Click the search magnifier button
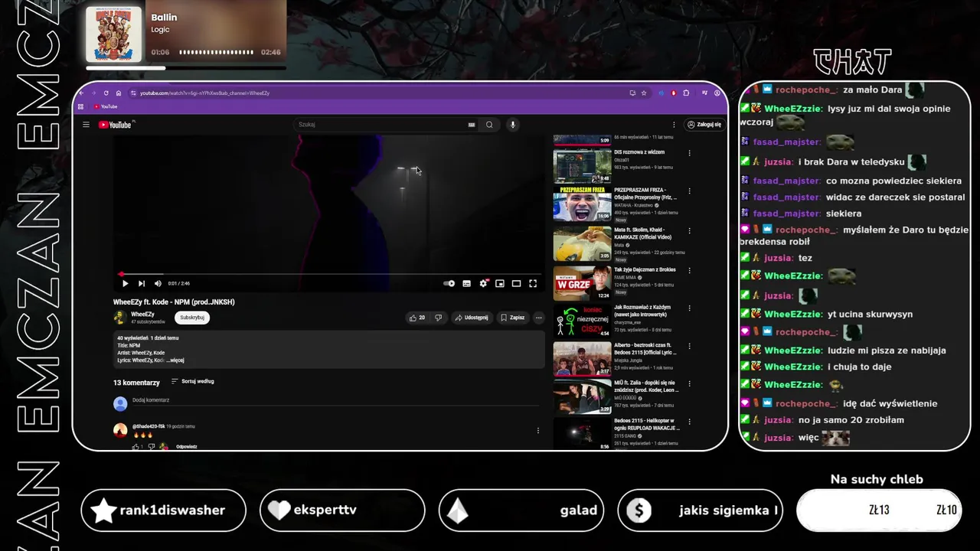This screenshot has width=980, height=551. pos(489,125)
